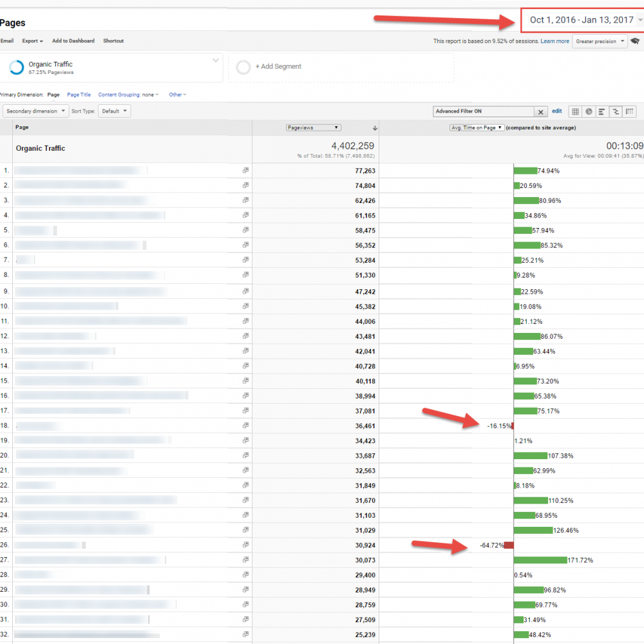Open row 47,242 page external link icon

(x=245, y=291)
